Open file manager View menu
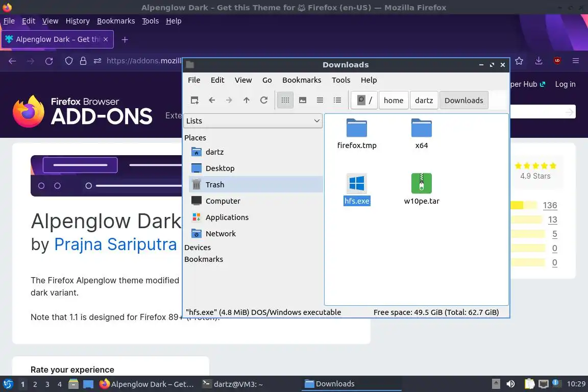 (243, 80)
